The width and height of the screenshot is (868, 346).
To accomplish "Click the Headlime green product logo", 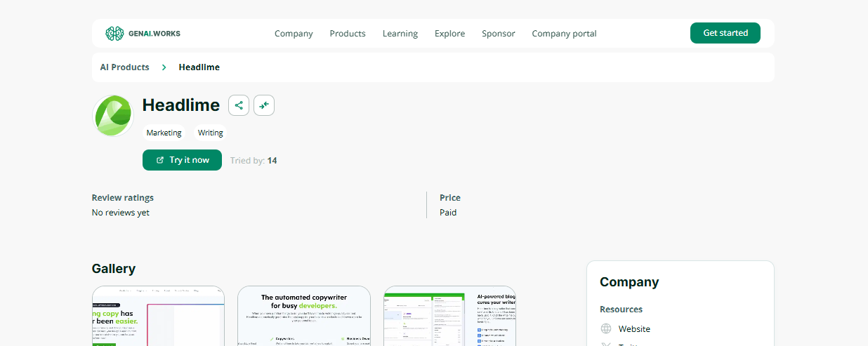I will 113,115.
